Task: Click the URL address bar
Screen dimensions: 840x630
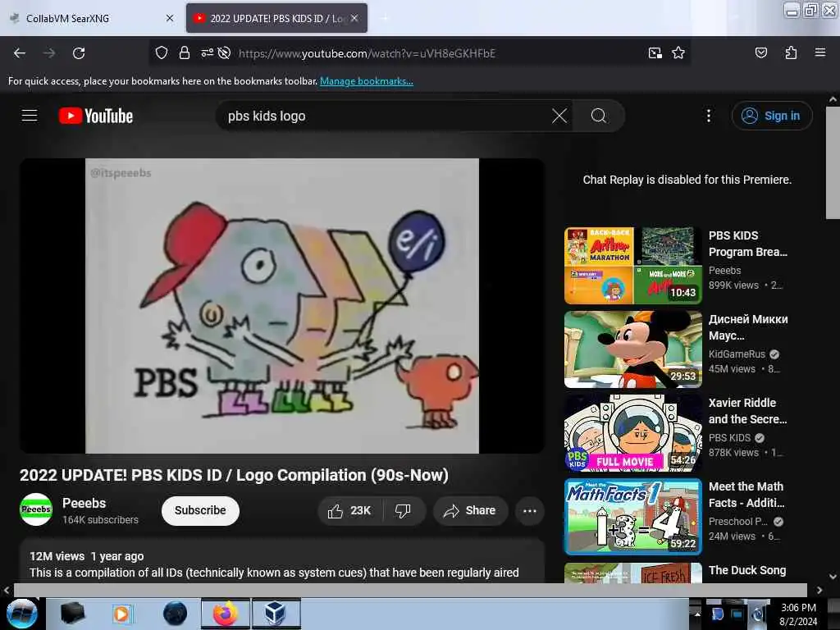Action: pyautogui.click(x=420, y=53)
